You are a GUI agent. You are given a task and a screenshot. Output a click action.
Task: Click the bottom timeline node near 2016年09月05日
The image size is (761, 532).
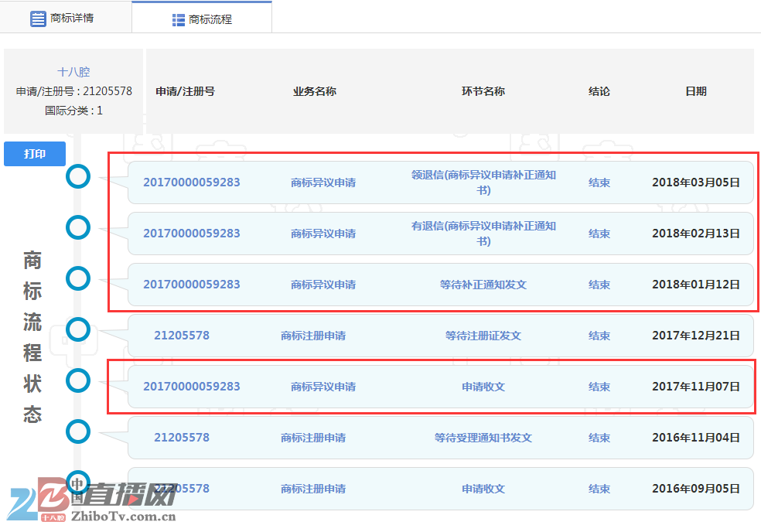[78, 481]
